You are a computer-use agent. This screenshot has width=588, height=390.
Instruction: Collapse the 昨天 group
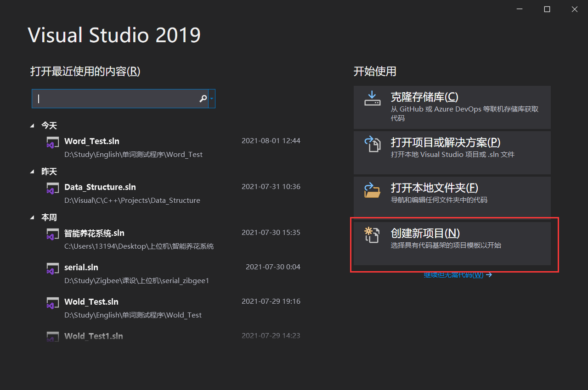point(32,172)
